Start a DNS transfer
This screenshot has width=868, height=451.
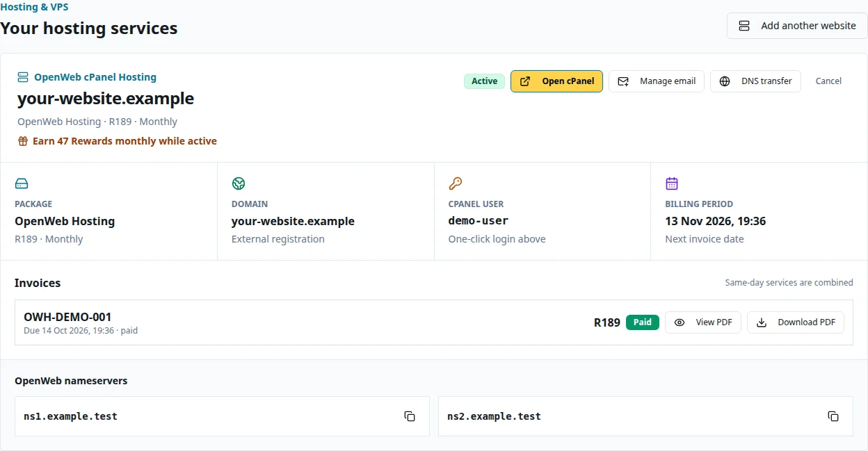click(755, 81)
